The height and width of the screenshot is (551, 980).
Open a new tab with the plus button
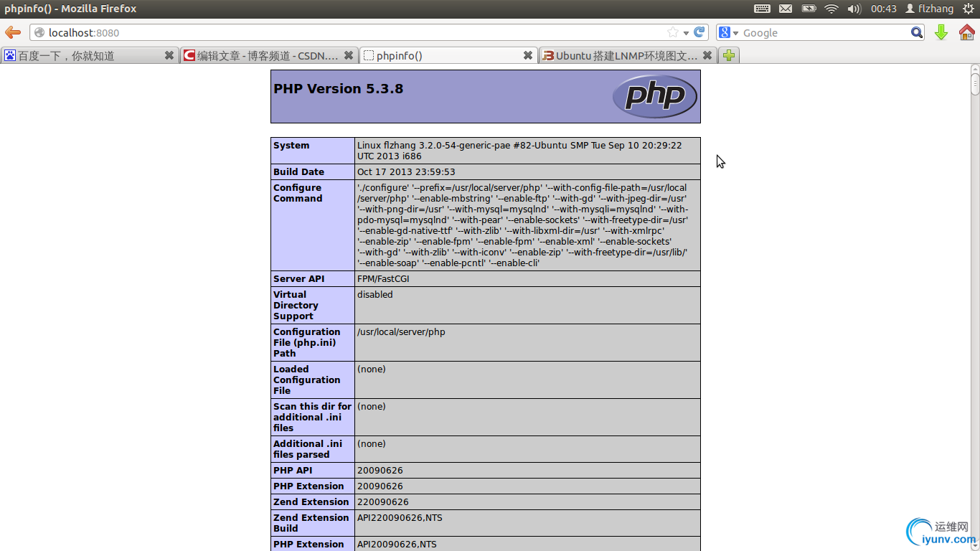coord(729,55)
